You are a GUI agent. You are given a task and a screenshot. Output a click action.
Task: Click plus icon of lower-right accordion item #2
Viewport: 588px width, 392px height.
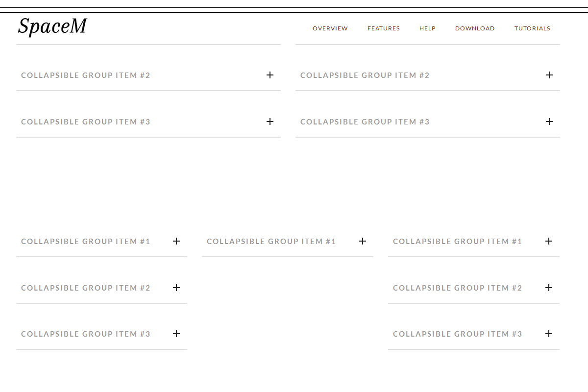click(549, 288)
